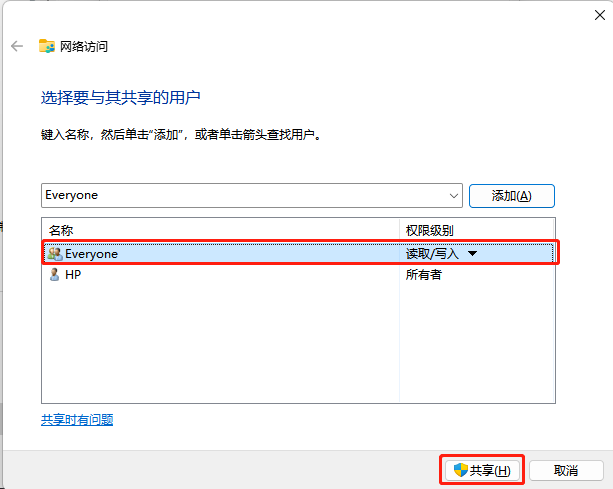
Task: Click the 所有者 permission for HP
Action: click(423, 274)
